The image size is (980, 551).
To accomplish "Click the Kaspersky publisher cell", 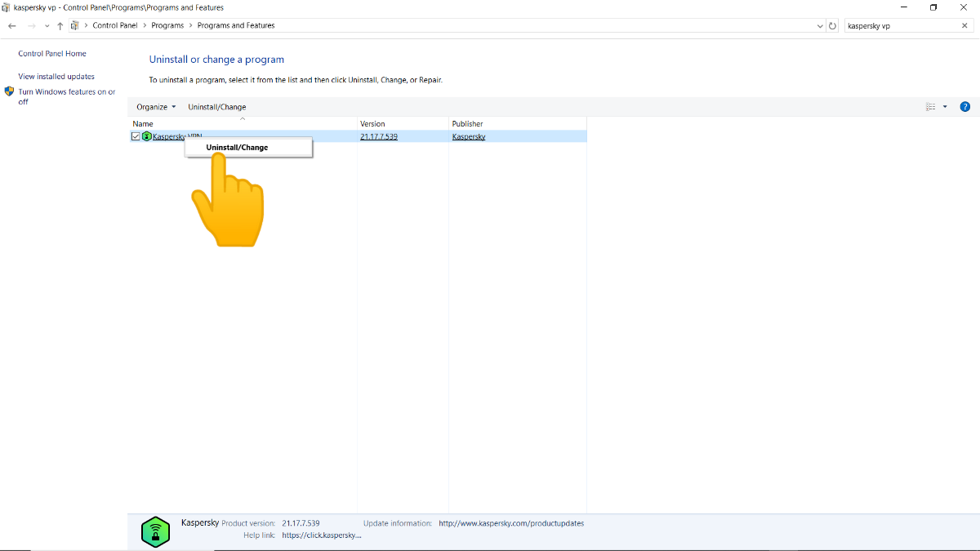I will pos(469,136).
